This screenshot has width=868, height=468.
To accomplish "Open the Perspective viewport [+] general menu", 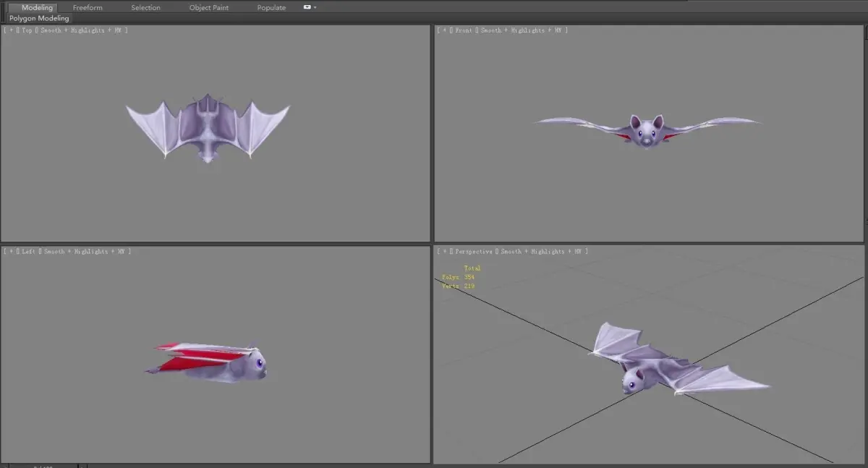I will click(446, 252).
